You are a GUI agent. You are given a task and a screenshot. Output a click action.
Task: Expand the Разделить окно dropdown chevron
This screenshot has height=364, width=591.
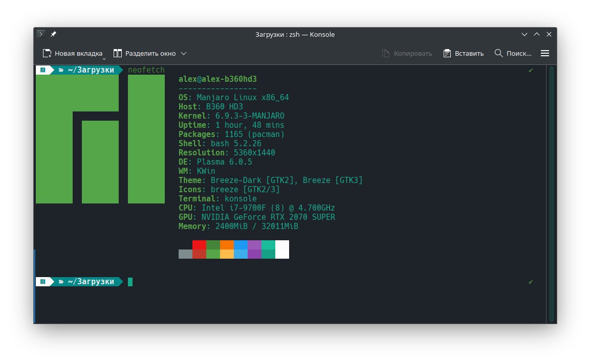pyautogui.click(x=184, y=54)
